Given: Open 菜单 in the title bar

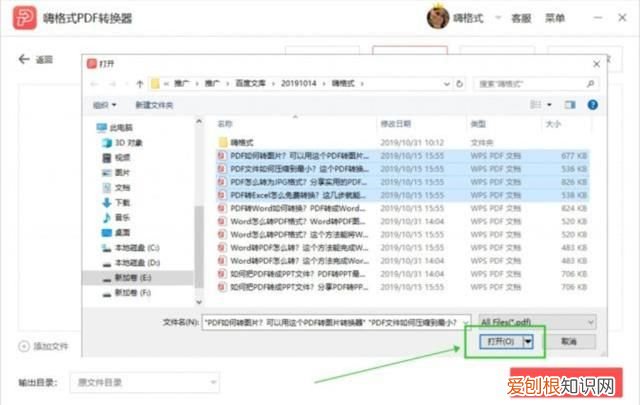Looking at the screenshot, I should [x=555, y=18].
